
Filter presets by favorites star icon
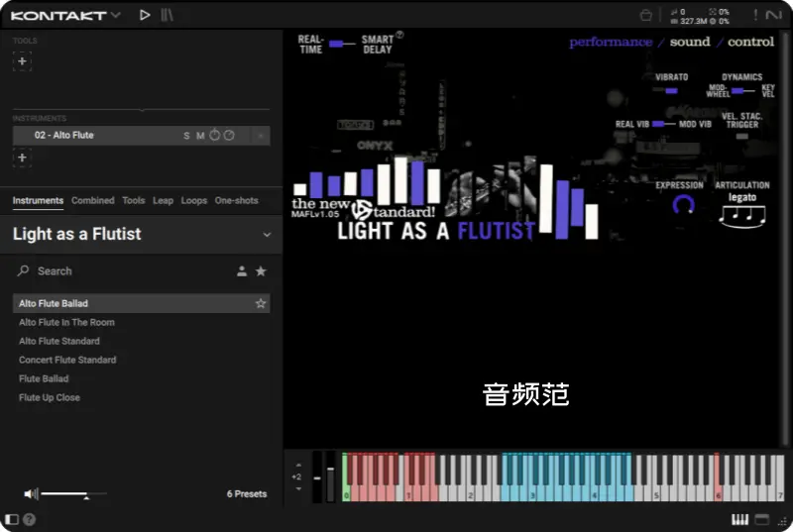click(261, 271)
